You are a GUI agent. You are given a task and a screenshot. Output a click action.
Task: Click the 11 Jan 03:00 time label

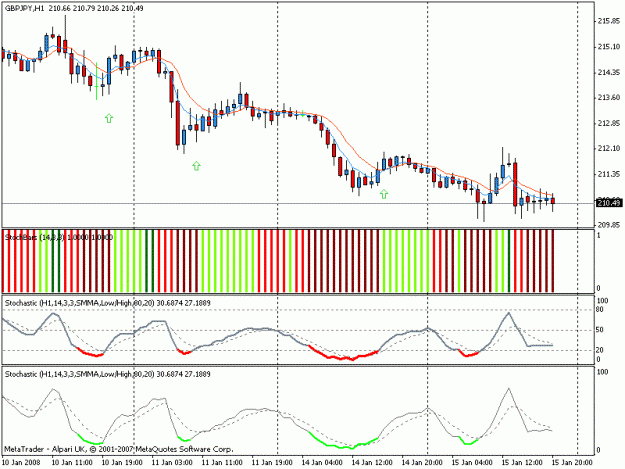coord(172,463)
